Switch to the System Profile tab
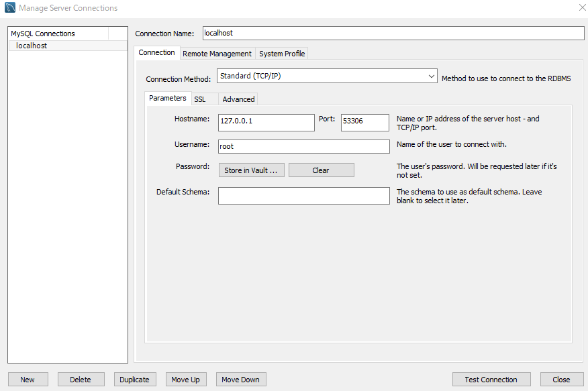 pyautogui.click(x=281, y=54)
